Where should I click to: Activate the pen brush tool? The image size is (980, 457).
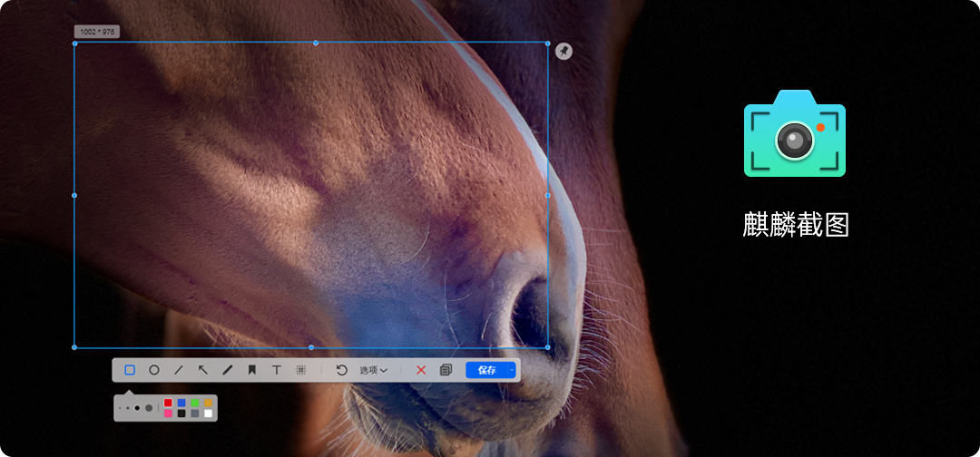(228, 370)
